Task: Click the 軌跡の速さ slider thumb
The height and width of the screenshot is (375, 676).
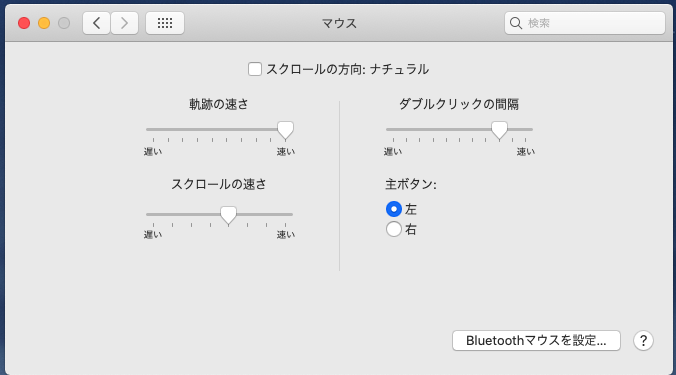Action: [x=285, y=130]
